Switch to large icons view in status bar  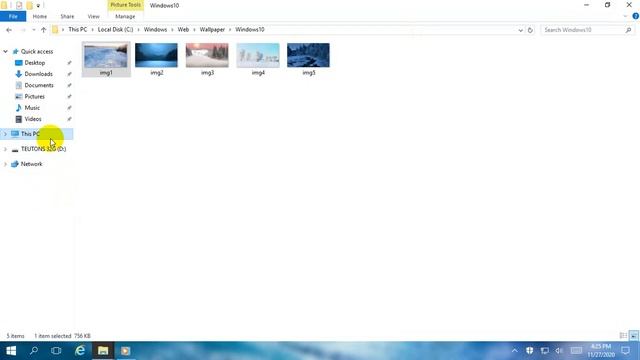pyautogui.click(x=634, y=336)
